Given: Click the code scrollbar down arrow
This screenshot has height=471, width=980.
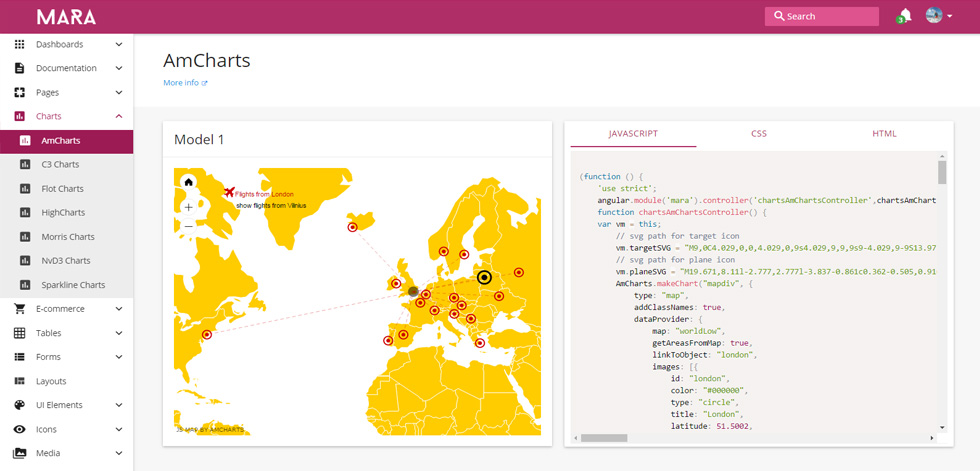Looking at the screenshot, I should pyautogui.click(x=942, y=427).
